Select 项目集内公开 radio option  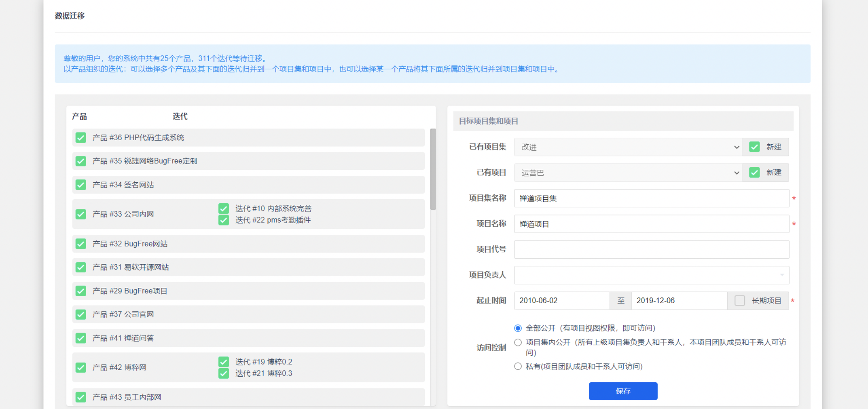pos(518,343)
